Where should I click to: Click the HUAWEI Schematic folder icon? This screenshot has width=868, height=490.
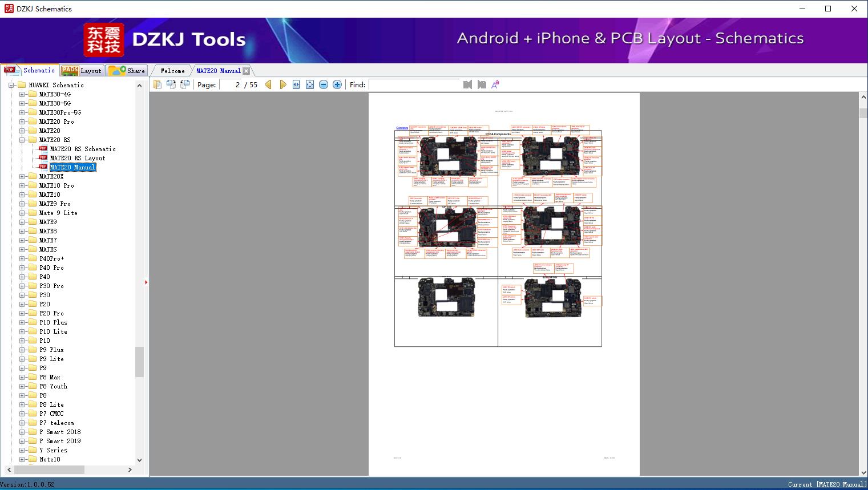pos(22,85)
